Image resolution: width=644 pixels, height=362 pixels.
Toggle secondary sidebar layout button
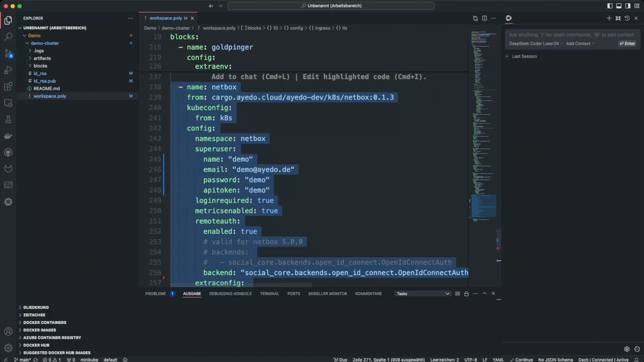tap(628, 6)
